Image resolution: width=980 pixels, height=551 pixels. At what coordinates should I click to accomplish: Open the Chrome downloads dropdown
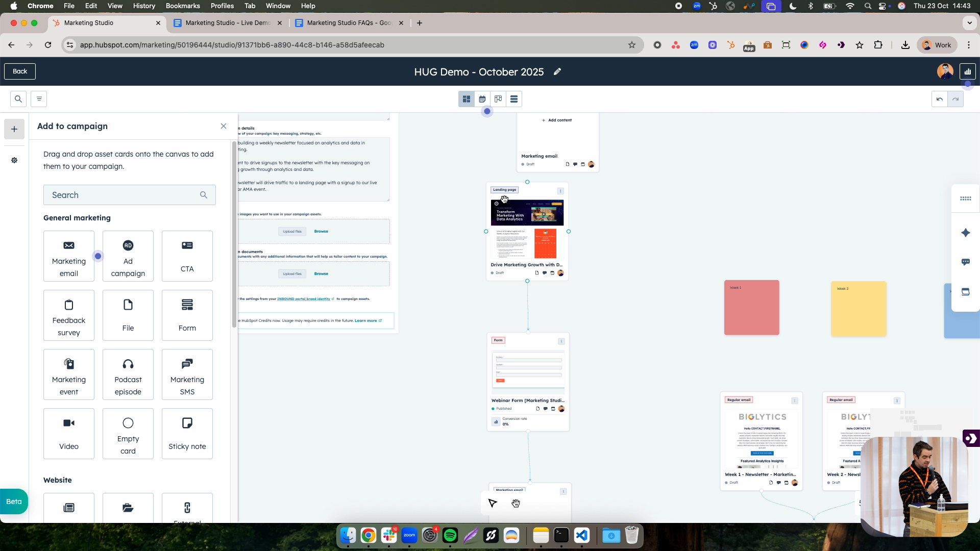pyautogui.click(x=905, y=45)
